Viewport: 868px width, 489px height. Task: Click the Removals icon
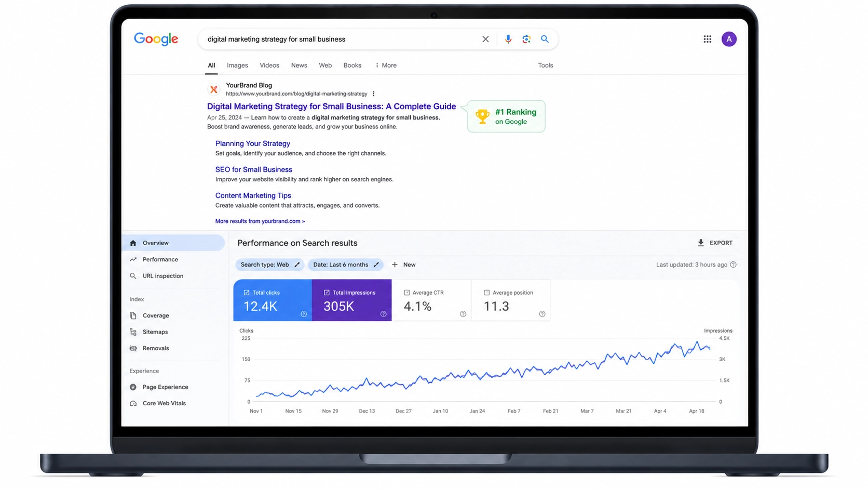[x=133, y=348]
